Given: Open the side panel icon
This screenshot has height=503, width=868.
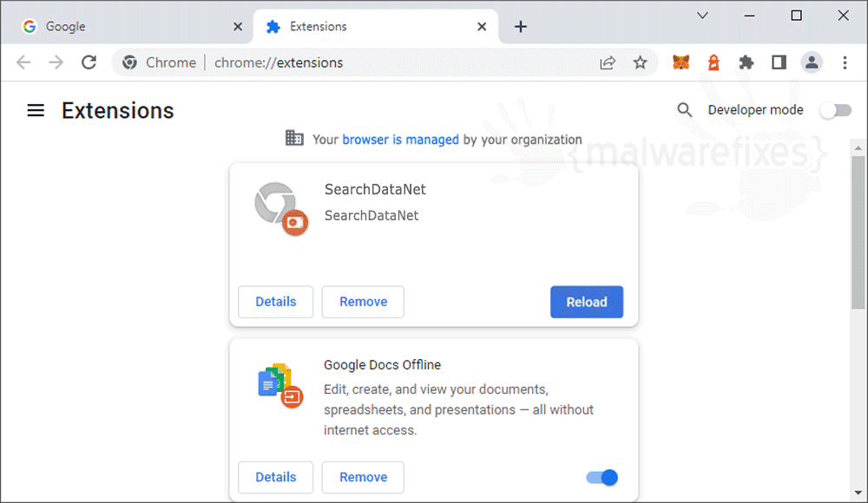Looking at the screenshot, I should coord(779,62).
